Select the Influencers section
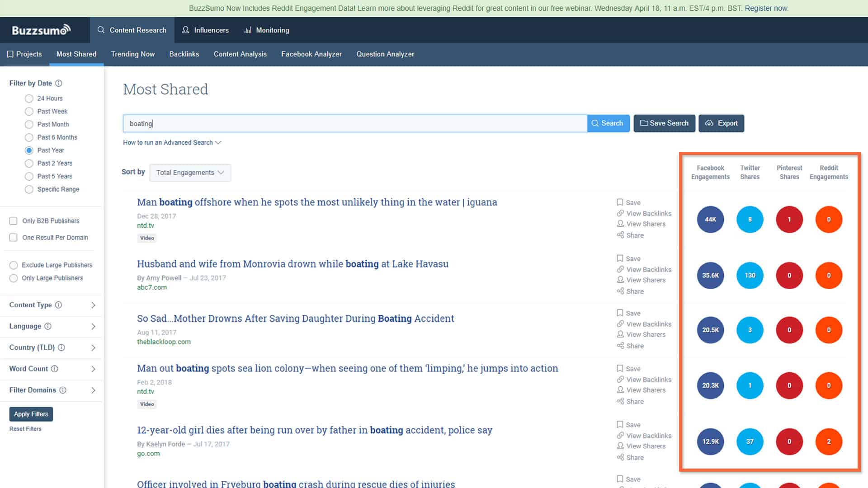 (206, 30)
